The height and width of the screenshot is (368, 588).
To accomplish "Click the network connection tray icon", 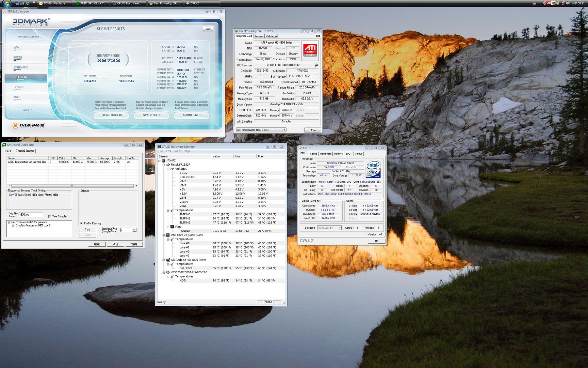I will click(x=563, y=3).
